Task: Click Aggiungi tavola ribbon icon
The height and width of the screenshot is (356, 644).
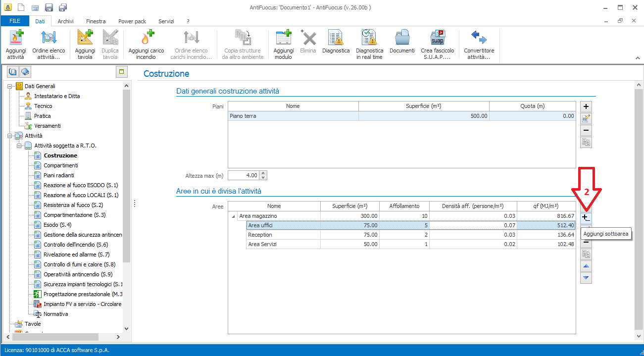Action: tap(85, 44)
